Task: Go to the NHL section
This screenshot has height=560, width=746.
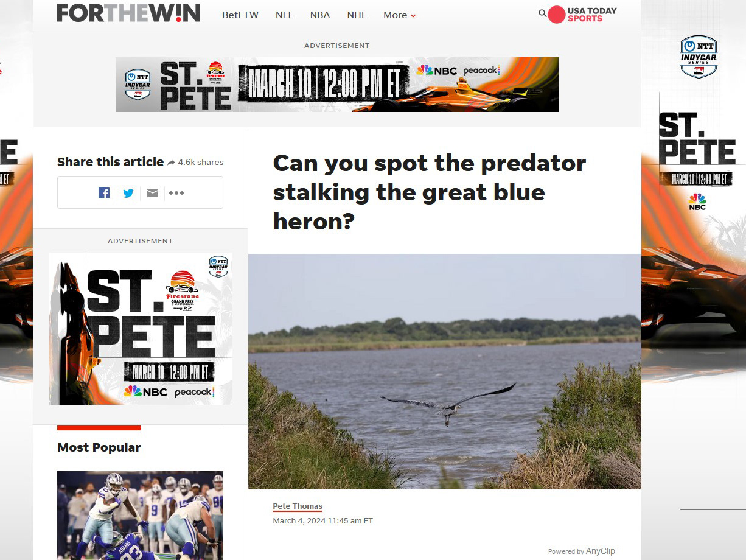Action: [357, 15]
